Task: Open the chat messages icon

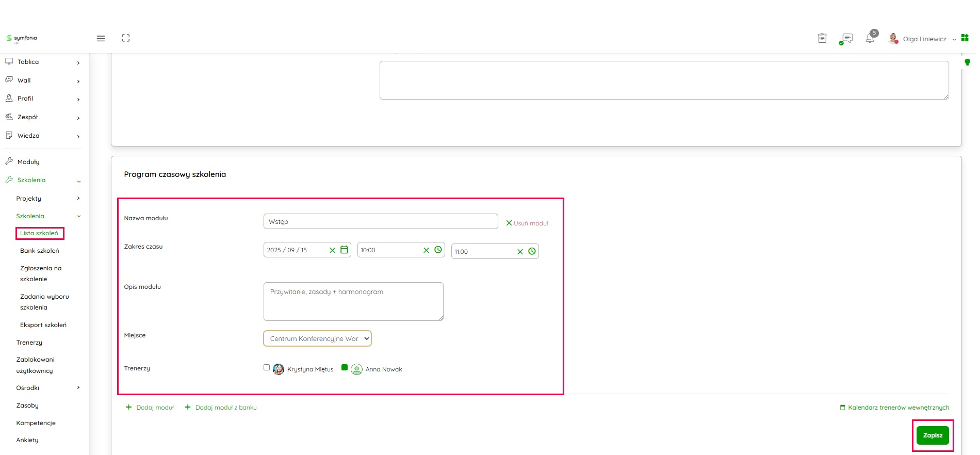Action: (x=846, y=39)
